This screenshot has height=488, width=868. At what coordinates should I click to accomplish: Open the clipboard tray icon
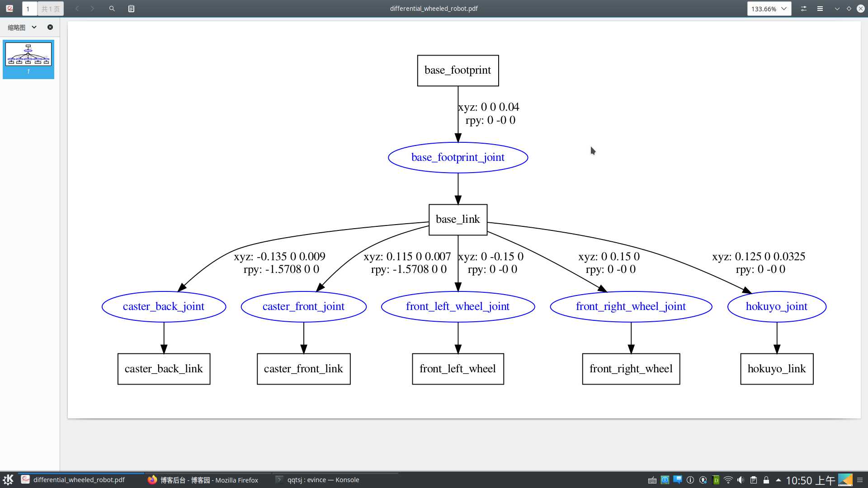pos(754,480)
